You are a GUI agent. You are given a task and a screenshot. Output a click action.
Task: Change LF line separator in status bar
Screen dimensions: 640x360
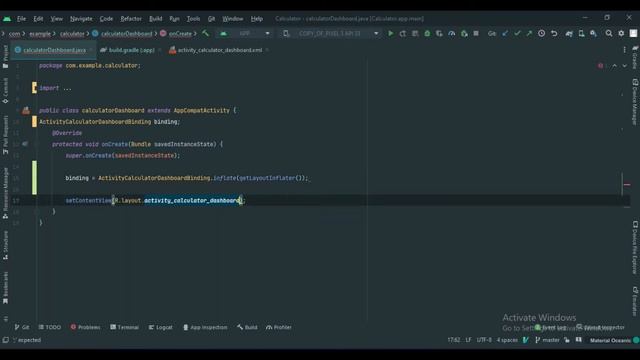click(468, 340)
